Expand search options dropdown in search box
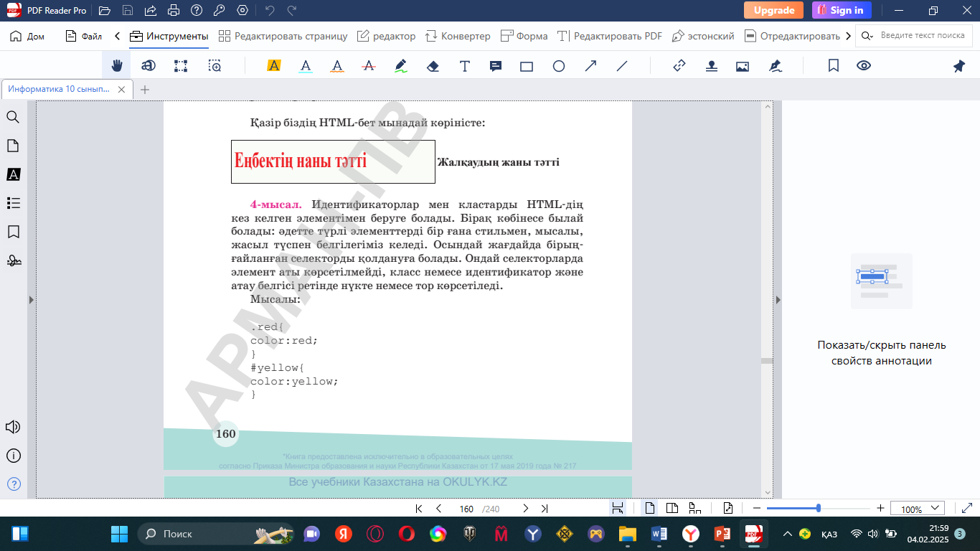The width and height of the screenshot is (980, 551). 868,35
